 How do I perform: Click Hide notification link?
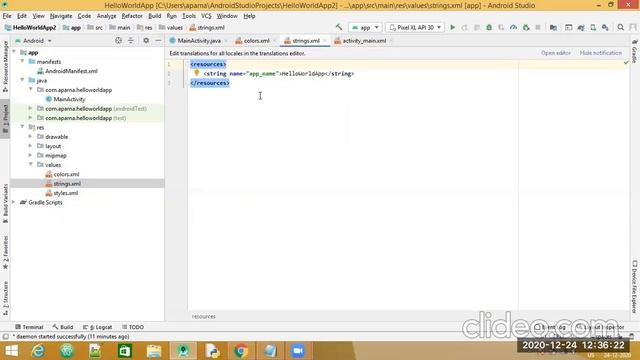pos(600,53)
